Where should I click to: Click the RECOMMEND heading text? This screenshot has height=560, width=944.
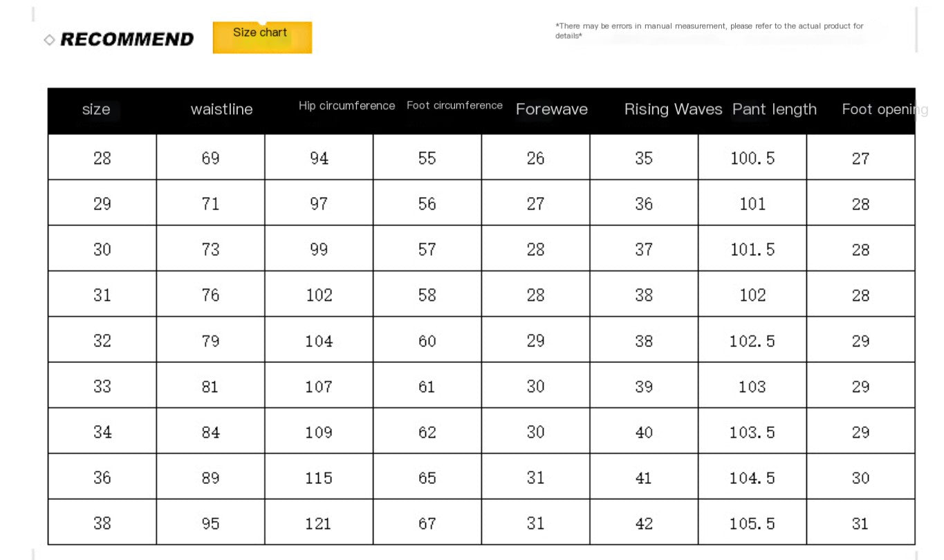tap(127, 39)
